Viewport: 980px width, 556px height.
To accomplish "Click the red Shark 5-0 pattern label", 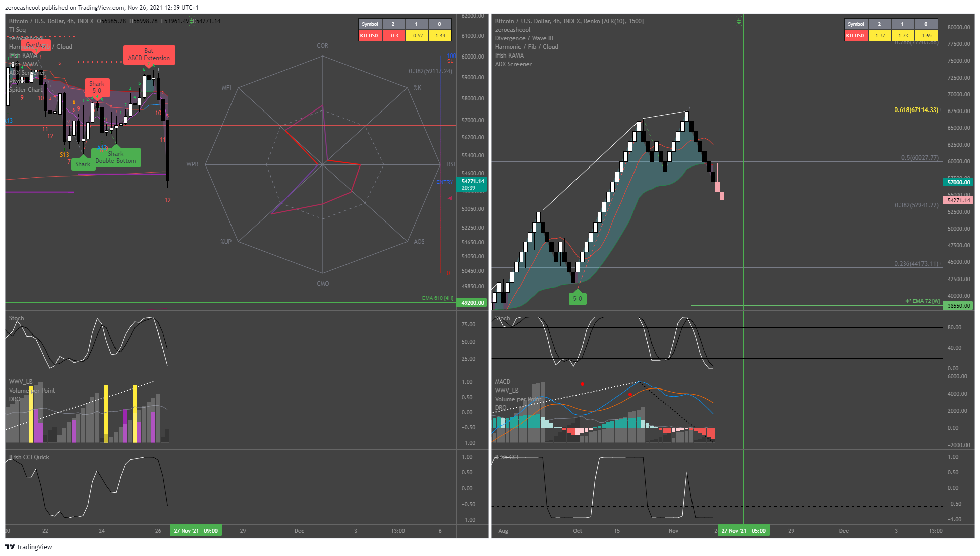I will click(x=97, y=87).
